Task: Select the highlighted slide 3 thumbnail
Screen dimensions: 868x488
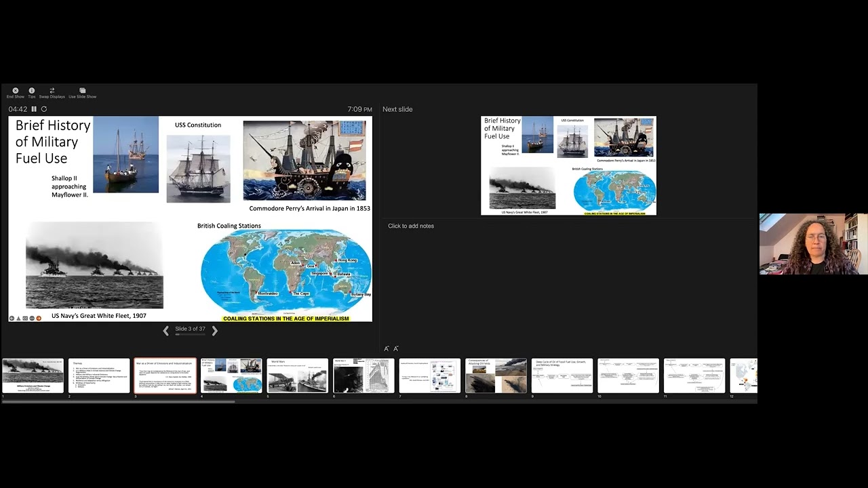Action: (165, 375)
